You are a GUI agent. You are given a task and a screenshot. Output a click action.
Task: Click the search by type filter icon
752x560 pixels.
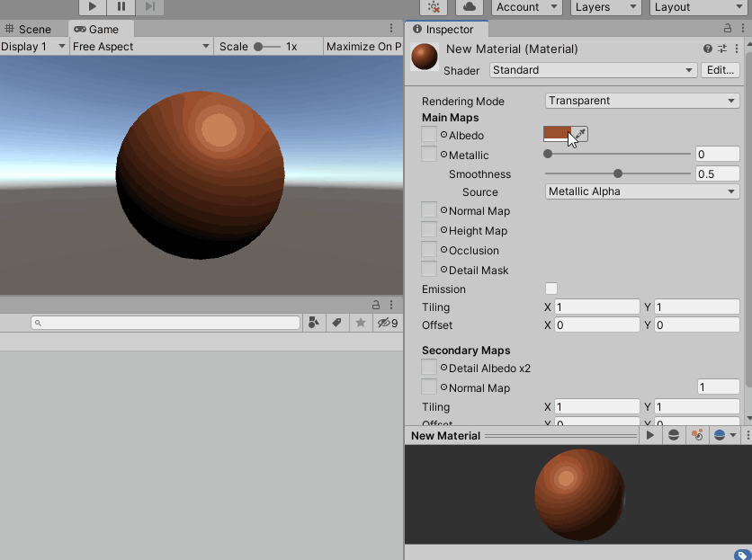click(x=312, y=321)
